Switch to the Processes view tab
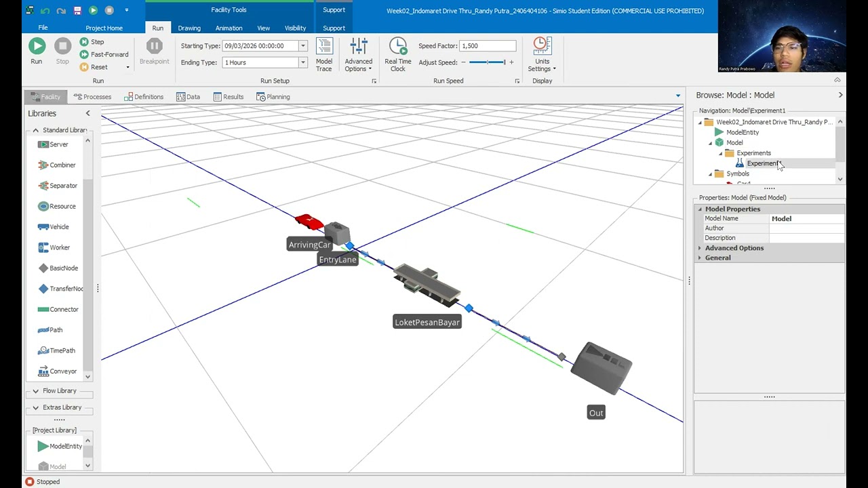This screenshot has width=868, height=488. click(x=92, y=97)
